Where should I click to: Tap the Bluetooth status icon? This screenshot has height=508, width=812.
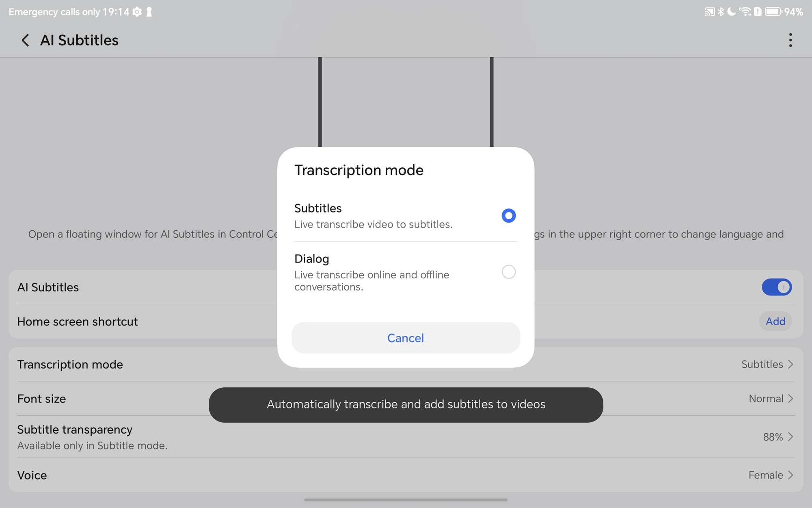pyautogui.click(x=721, y=12)
